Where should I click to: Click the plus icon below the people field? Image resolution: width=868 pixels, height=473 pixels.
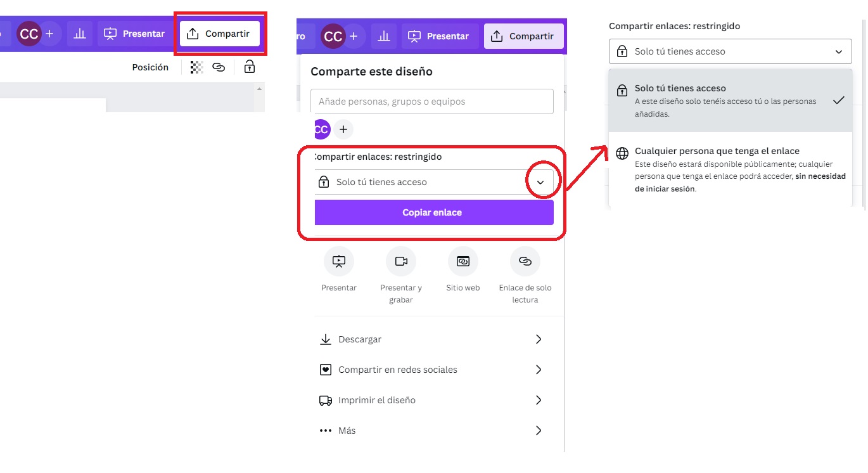[x=343, y=129]
